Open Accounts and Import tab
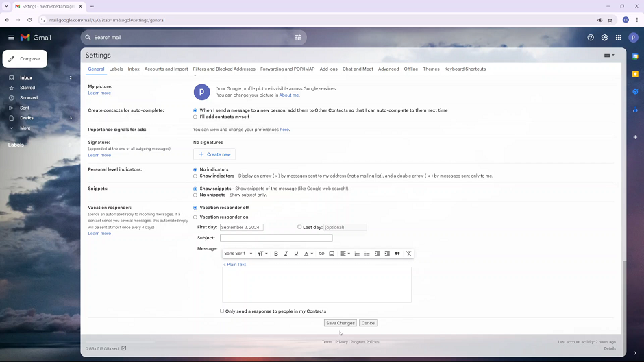 click(x=166, y=69)
